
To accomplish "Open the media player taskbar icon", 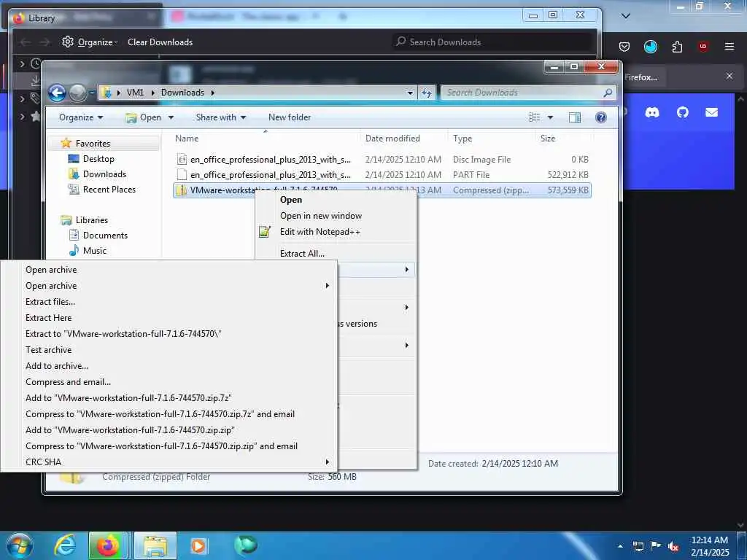I will pos(198,545).
